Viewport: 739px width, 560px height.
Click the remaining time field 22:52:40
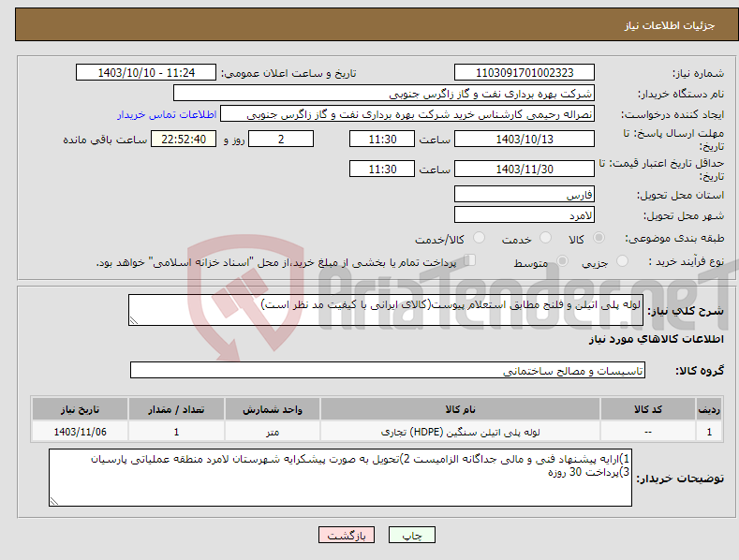(184, 139)
